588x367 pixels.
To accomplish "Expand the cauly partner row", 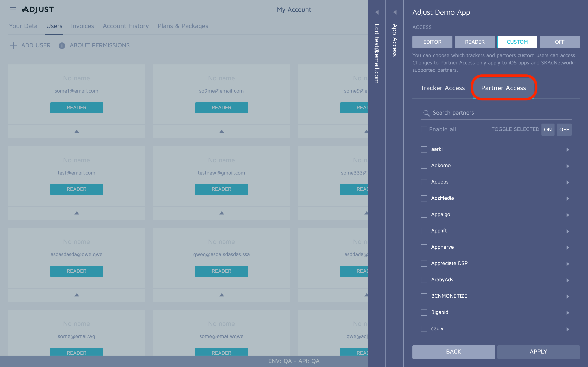I will point(568,329).
